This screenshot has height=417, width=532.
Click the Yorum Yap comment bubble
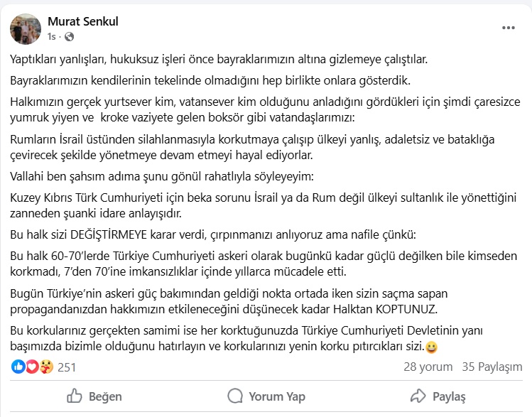tap(266, 396)
